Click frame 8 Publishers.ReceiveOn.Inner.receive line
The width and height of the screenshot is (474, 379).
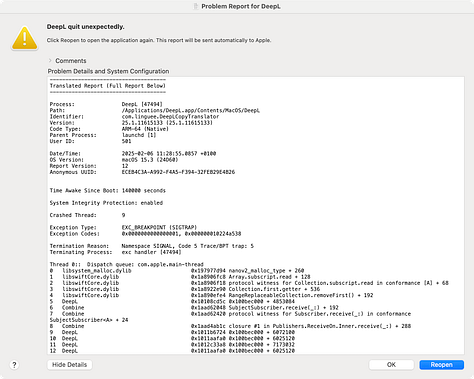click(230, 326)
